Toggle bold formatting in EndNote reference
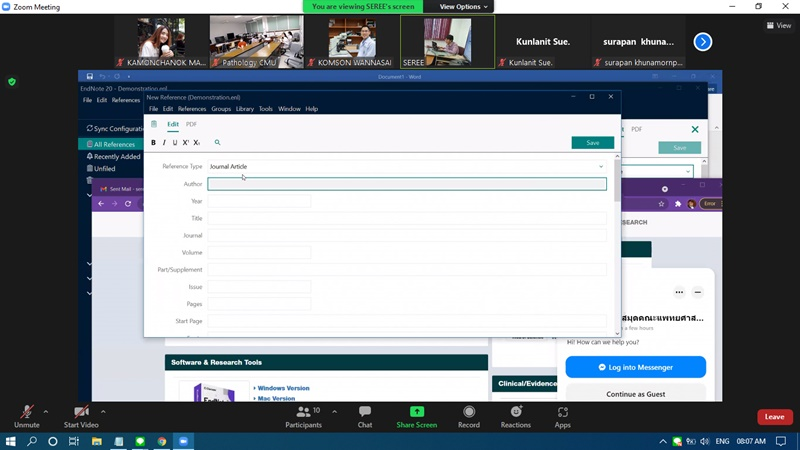Viewport: 800px width, 450px height. pos(153,143)
